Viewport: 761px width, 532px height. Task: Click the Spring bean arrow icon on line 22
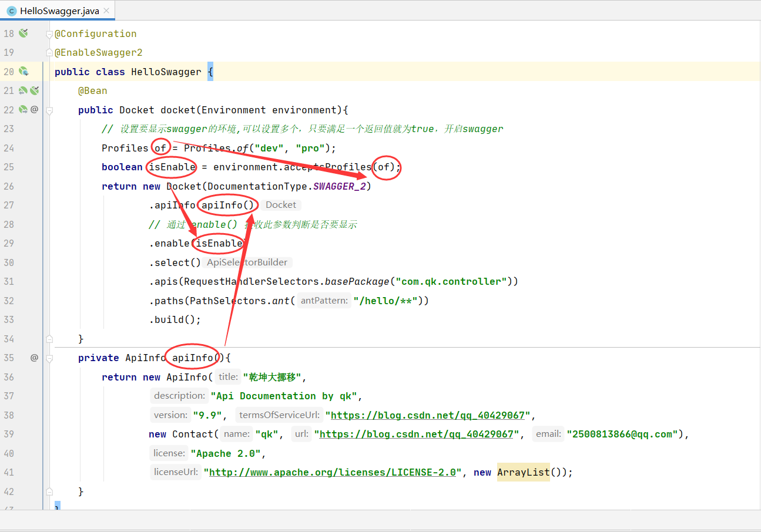pos(23,109)
